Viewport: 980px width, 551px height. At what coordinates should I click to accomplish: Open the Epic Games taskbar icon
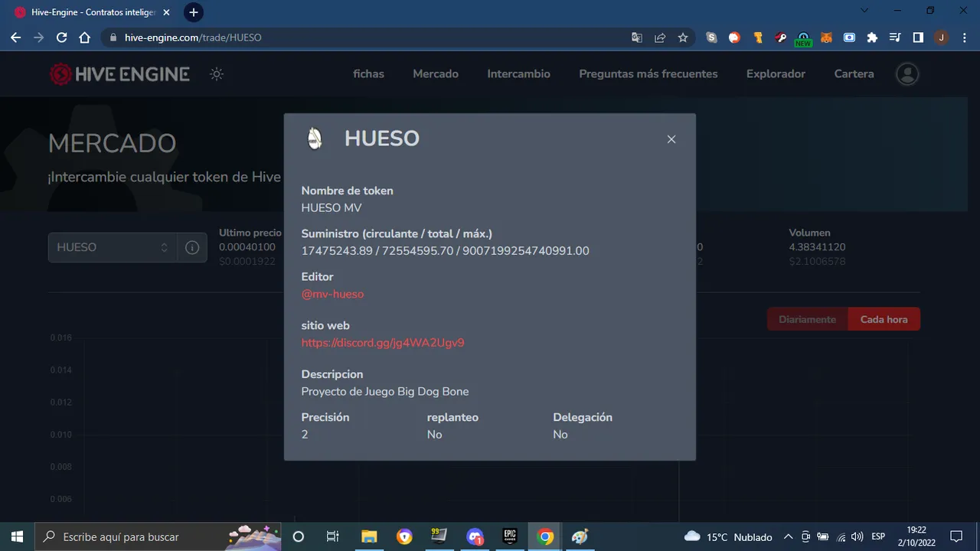pos(510,536)
